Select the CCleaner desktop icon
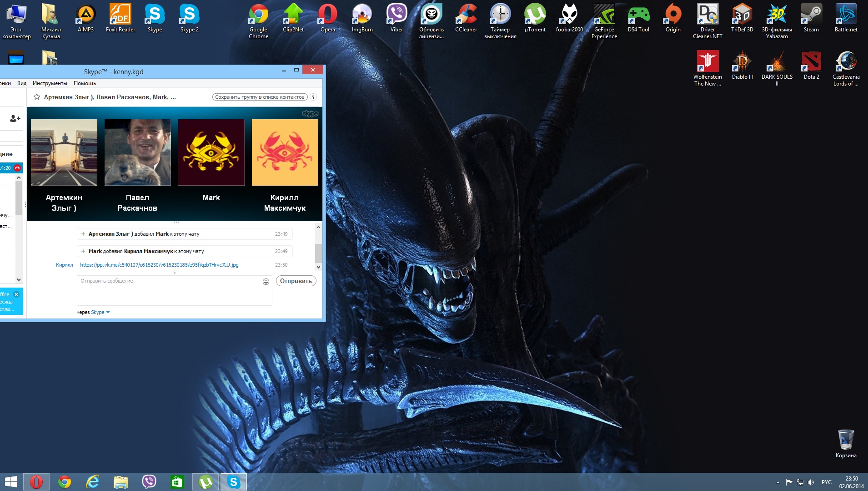 tap(466, 19)
